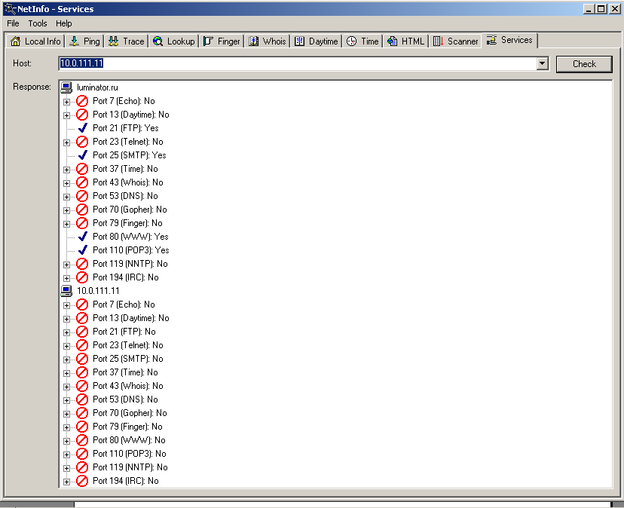Expand luminator.ru Port 70 (Gopher) node
Viewport: 624px width, 508px height.
pyautogui.click(x=66, y=210)
